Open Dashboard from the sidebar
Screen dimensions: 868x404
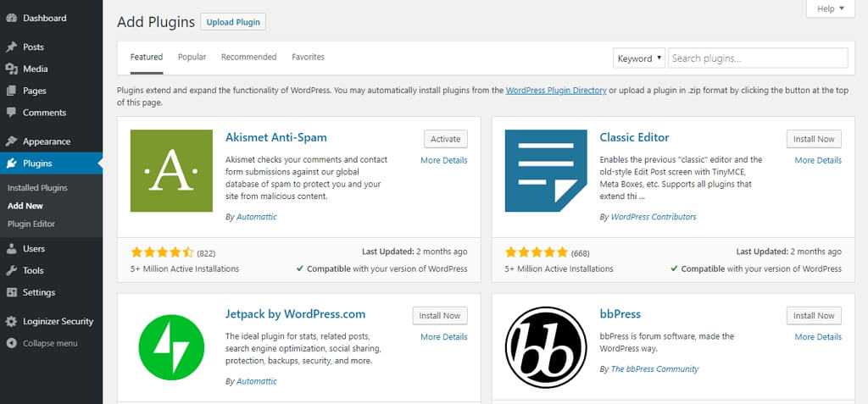click(44, 18)
